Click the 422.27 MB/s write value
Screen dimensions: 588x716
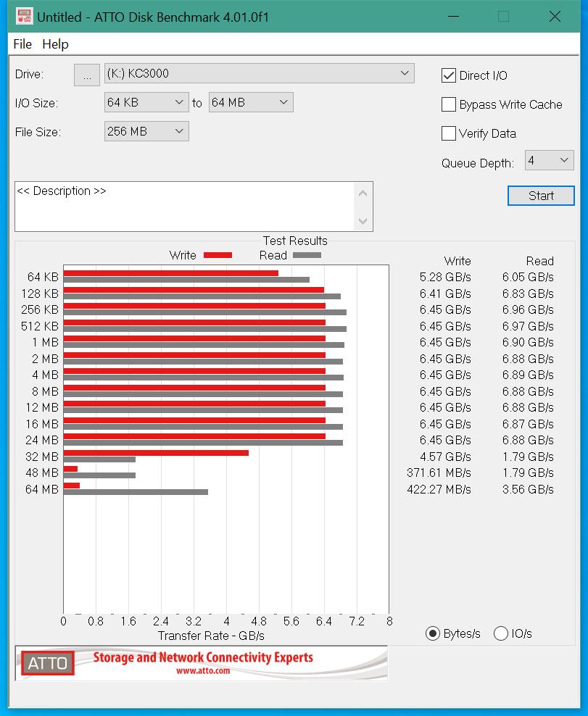(439, 489)
